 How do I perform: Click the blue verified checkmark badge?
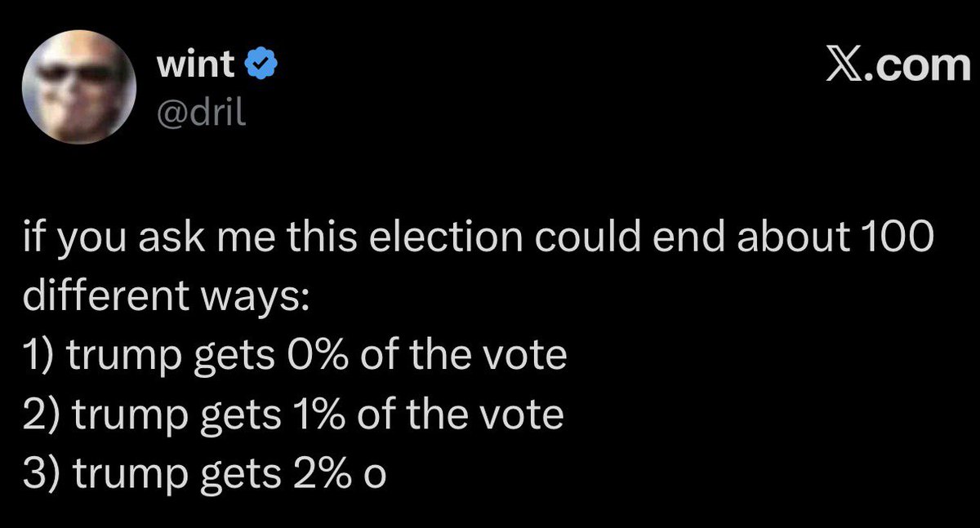pyautogui.click(x=263, y=64)
